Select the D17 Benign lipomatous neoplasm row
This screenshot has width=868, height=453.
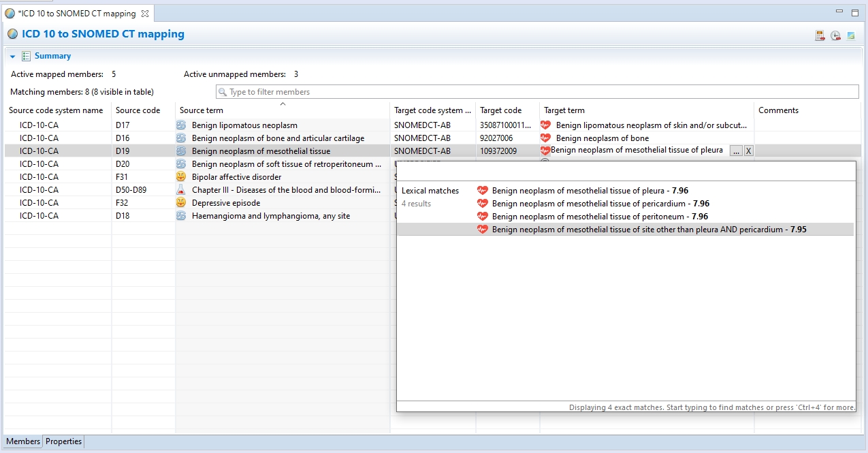point(244,125)
